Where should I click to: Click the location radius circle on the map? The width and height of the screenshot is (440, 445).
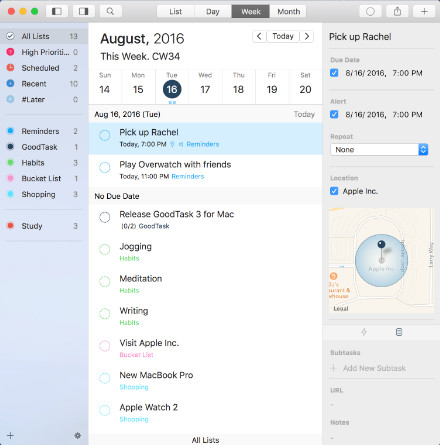click(381, 261)
